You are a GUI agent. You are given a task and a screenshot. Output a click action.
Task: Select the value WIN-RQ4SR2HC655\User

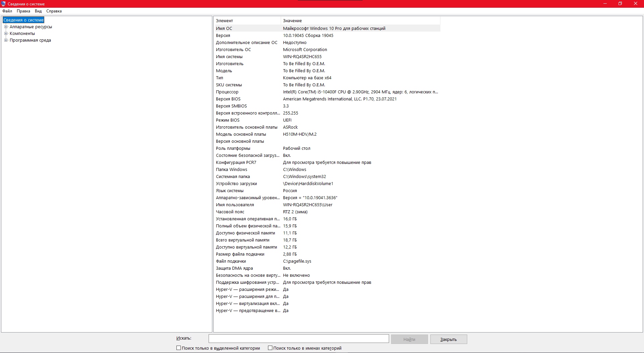(x=308, y=205)
